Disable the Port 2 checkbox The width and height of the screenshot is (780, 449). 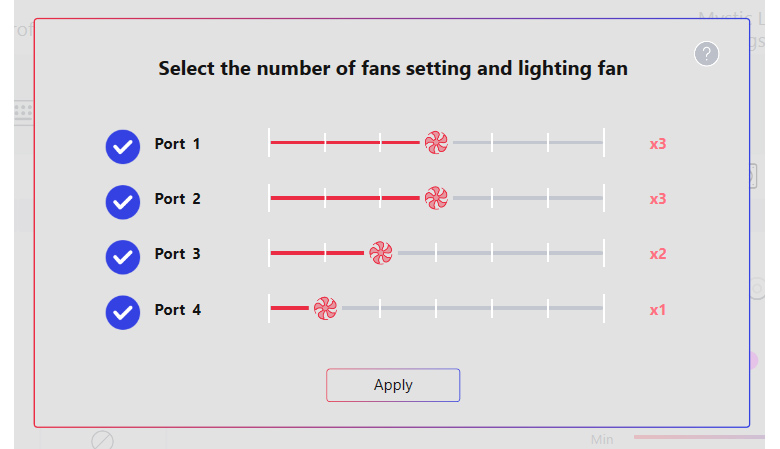(123, 201)
